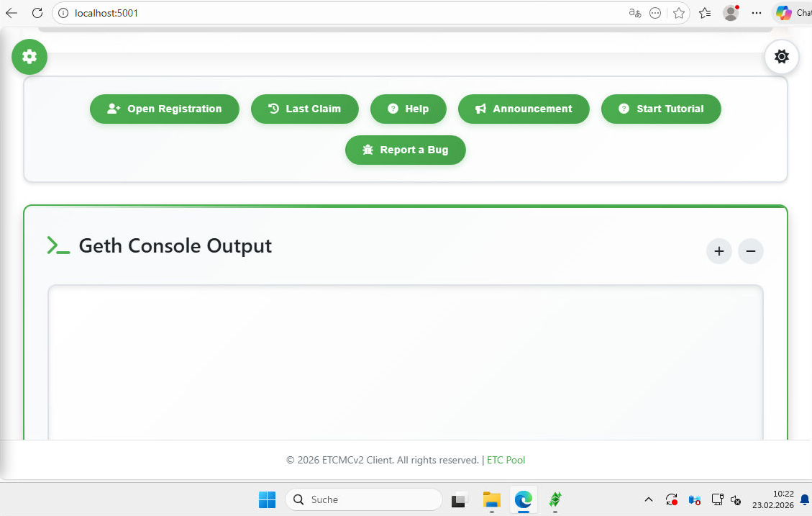The width and height of the screenshot is (812, 516).
Task: Expand the console with the plus icon
Action: pos(719,251)
